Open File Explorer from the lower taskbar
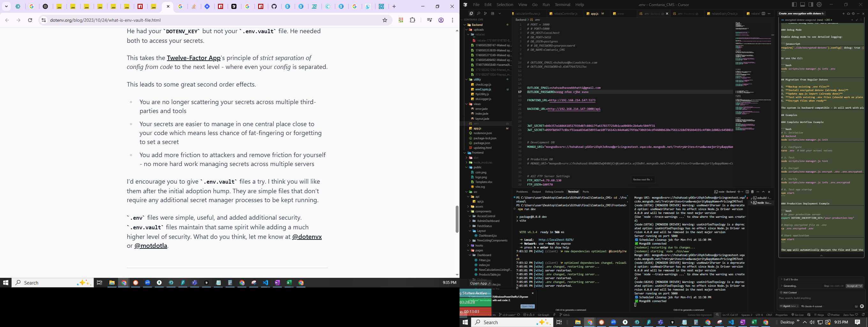 (x=578, y=322)
